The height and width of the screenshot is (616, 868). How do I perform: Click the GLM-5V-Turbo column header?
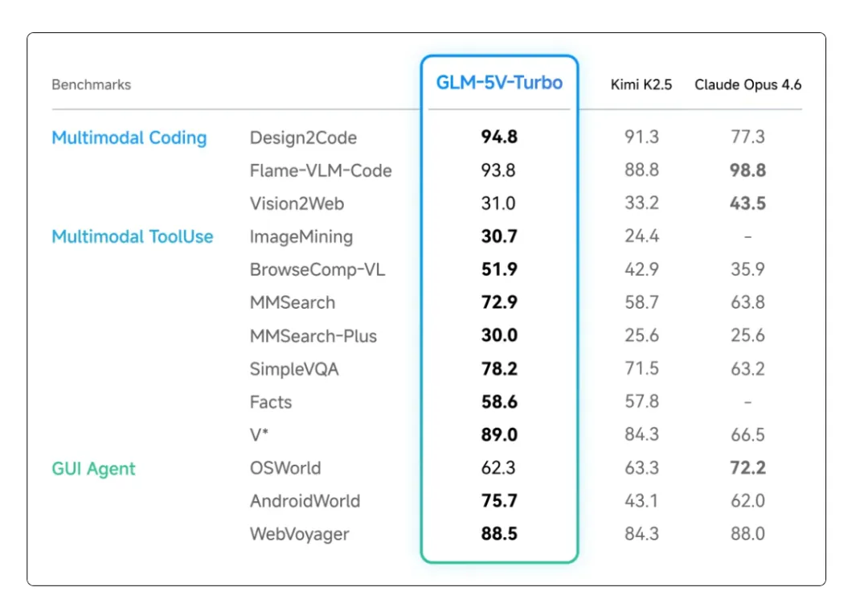coord(499,83)
